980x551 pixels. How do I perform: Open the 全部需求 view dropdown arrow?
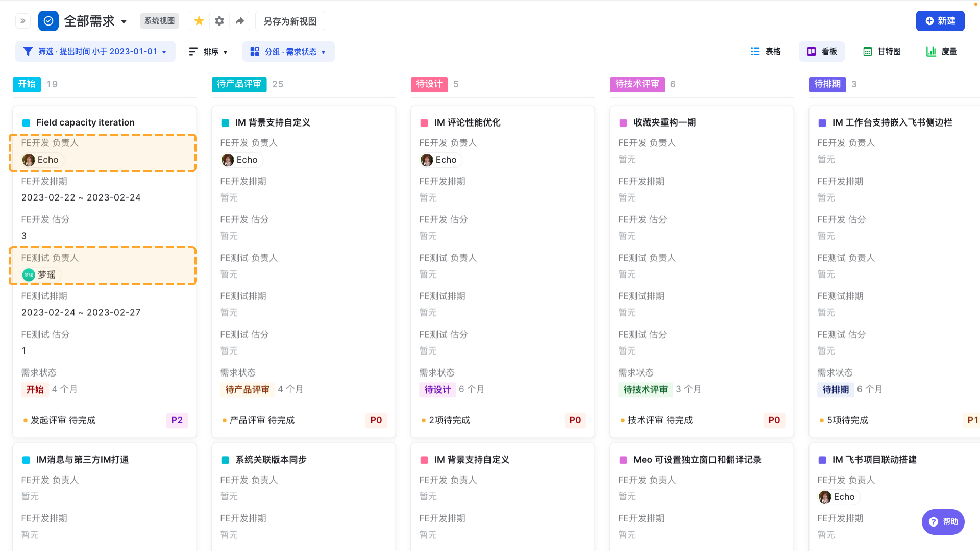124,21
